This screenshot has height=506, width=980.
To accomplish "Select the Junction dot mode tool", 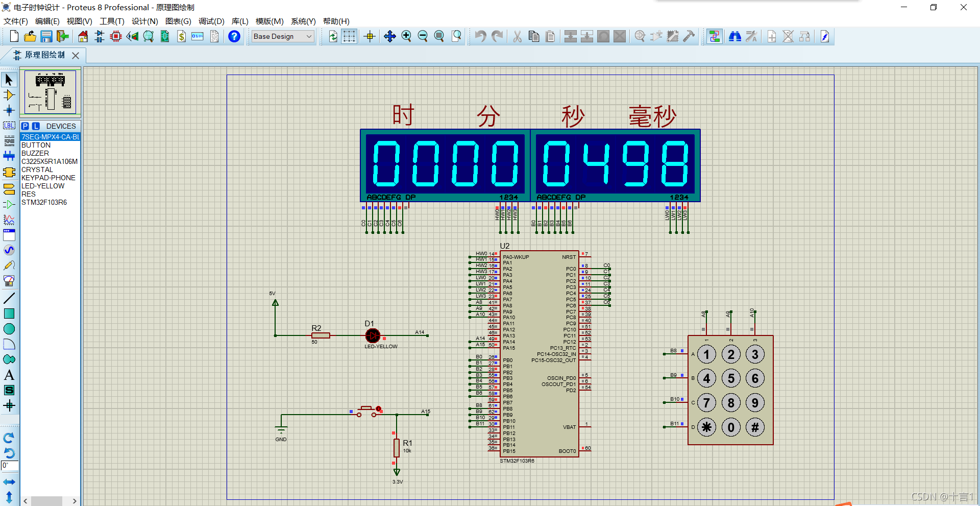I will (x=9, y=110).
